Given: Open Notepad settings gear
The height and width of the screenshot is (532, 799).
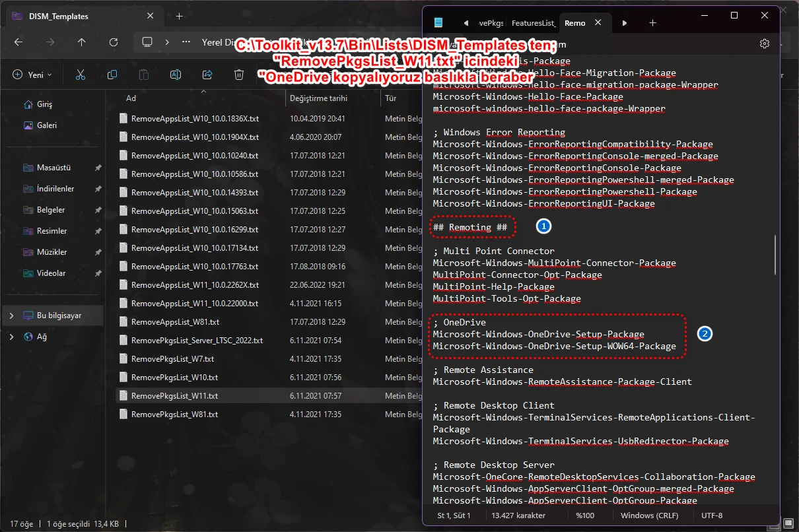Looking at the screenshot, I should [765, 44].
